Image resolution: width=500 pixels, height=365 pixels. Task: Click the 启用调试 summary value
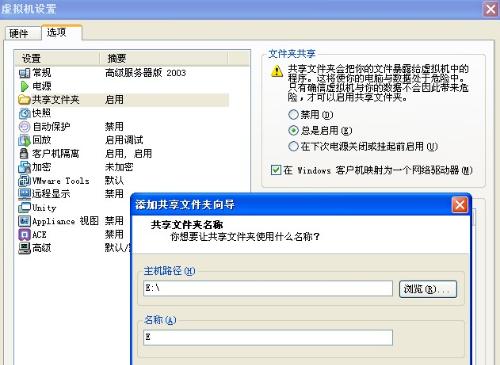point(124,140)
